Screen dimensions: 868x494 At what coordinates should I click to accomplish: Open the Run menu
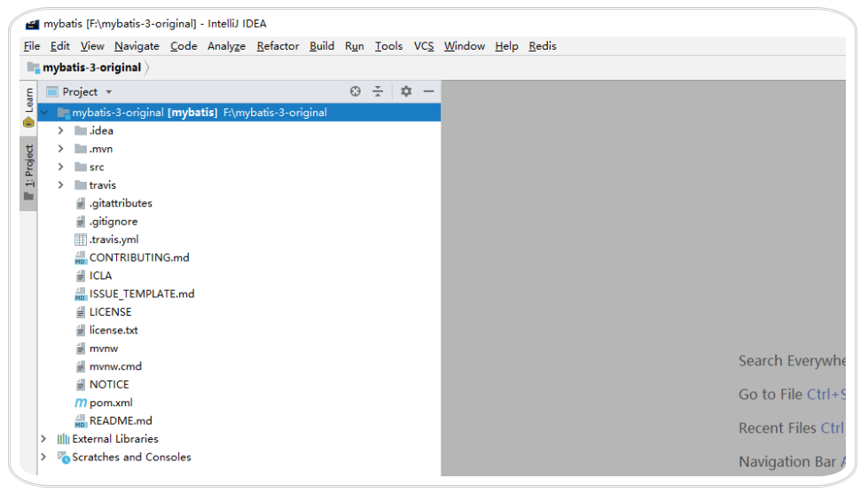pyautogui.click(x=355, y=46)
